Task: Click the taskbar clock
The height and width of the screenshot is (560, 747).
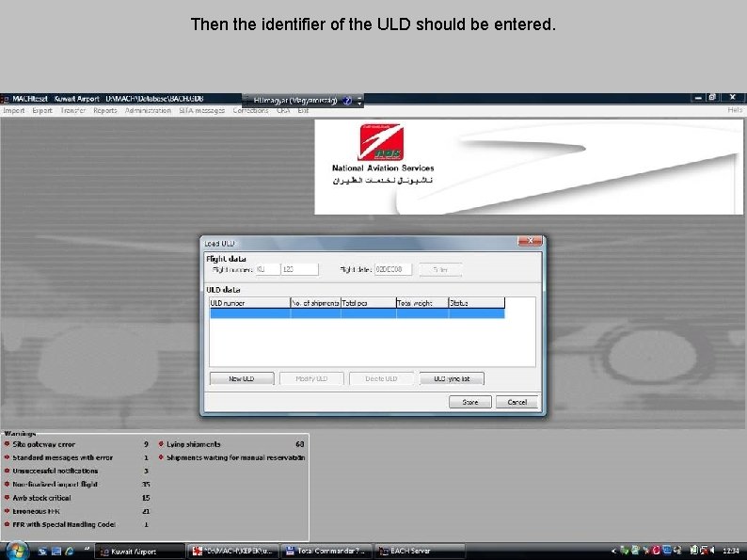Action: click(x=731, y=551)
